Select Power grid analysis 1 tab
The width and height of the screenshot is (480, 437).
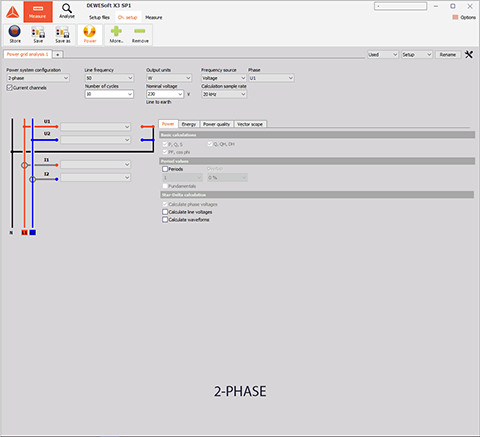click(27, 54)
